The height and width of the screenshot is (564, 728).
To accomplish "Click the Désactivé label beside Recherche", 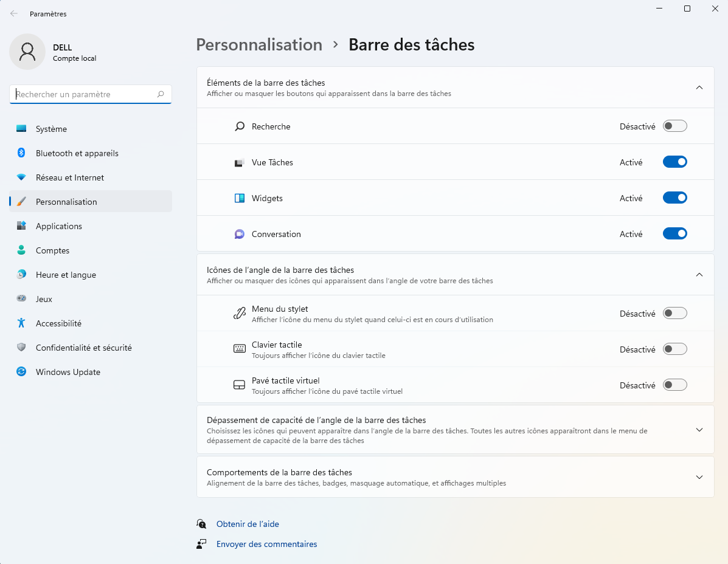I will click(637, 126).
